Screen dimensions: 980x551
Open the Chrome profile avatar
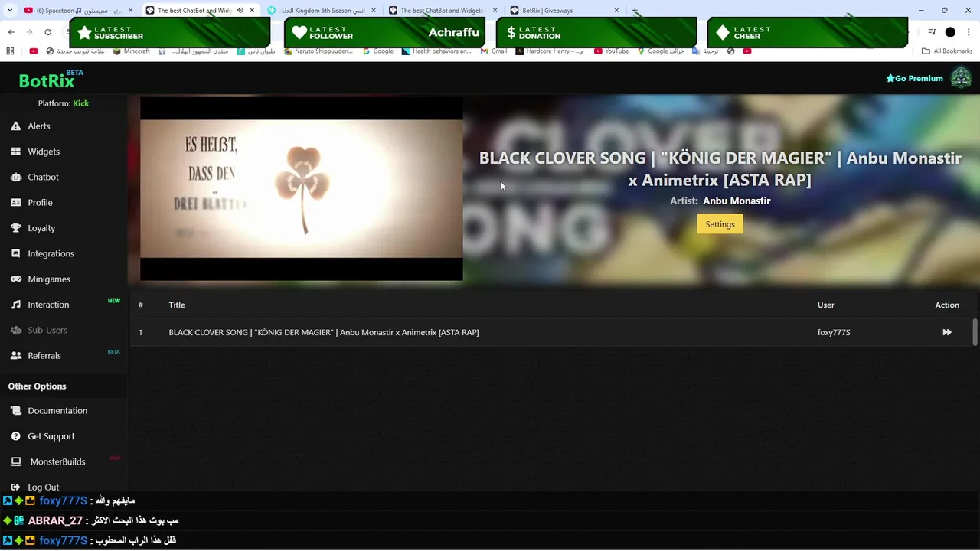(950, 32)
